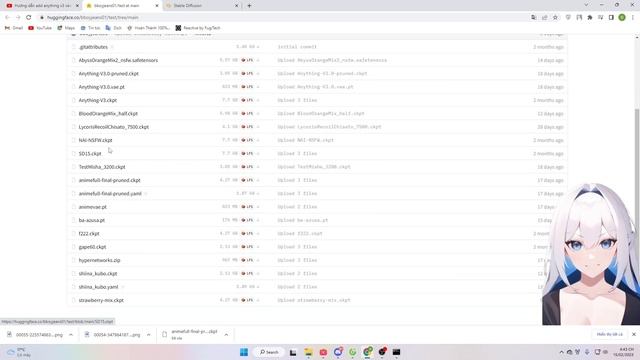Open the translate page icon in address bar
The image size is (640, 360).
(534, 18)
